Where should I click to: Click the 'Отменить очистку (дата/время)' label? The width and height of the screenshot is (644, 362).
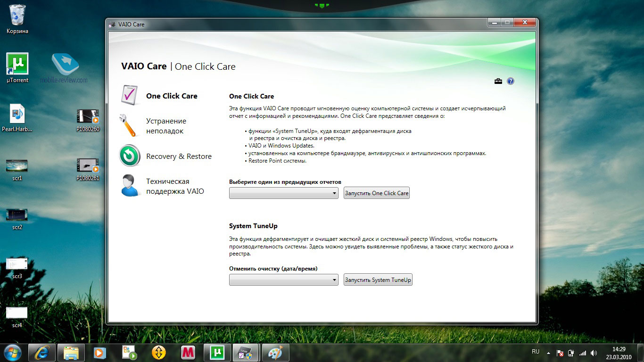click(273, 269)
